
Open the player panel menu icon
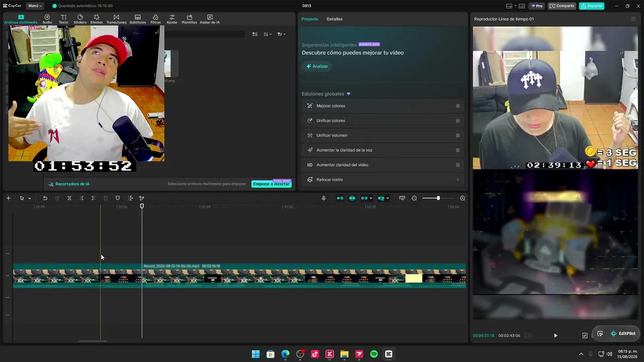[633, 19]
